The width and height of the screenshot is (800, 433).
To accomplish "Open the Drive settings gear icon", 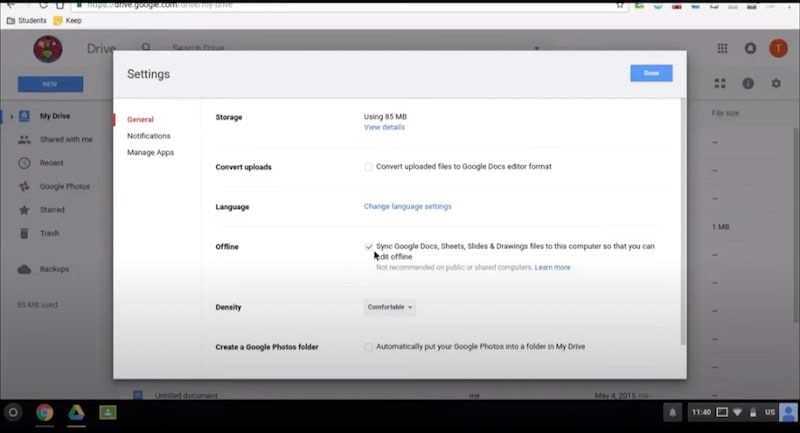I will point(776,83).
